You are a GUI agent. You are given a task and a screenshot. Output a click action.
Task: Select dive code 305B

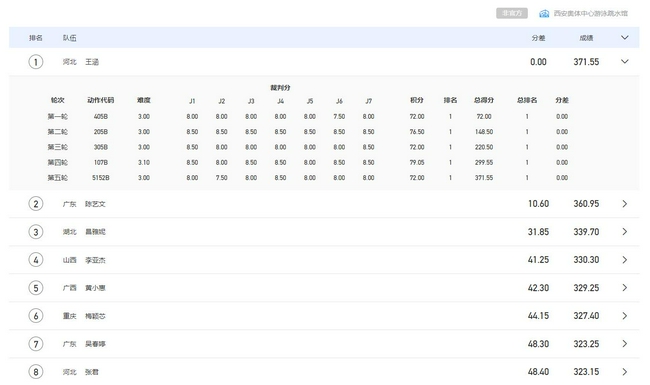[x=101, y=147]
